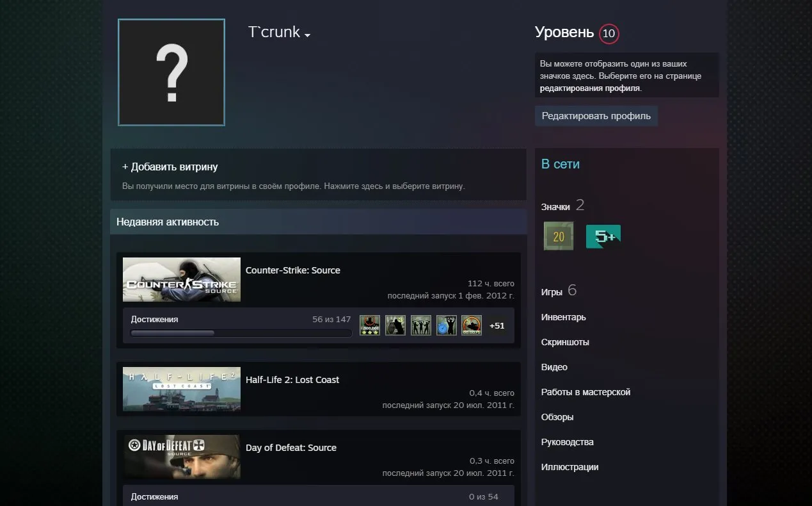Open the «Обзоры» section
The height and width of the screenshot is (506, 812).
point(557,417)
